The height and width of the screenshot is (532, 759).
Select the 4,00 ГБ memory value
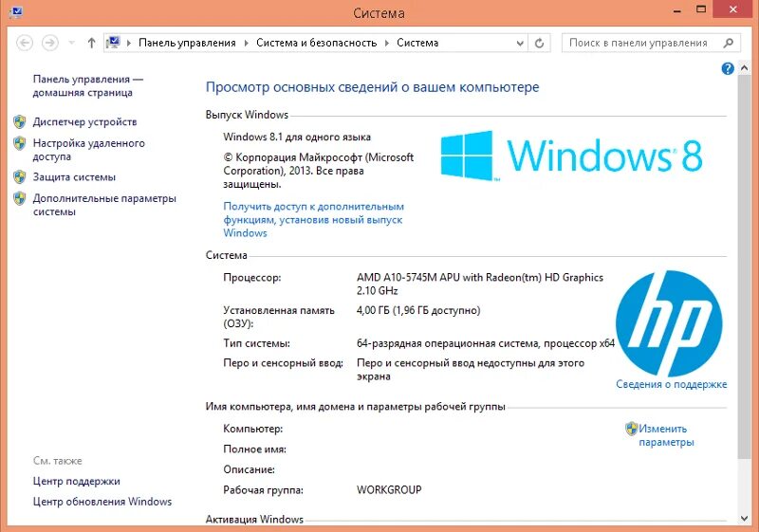[x=418, y=310]
